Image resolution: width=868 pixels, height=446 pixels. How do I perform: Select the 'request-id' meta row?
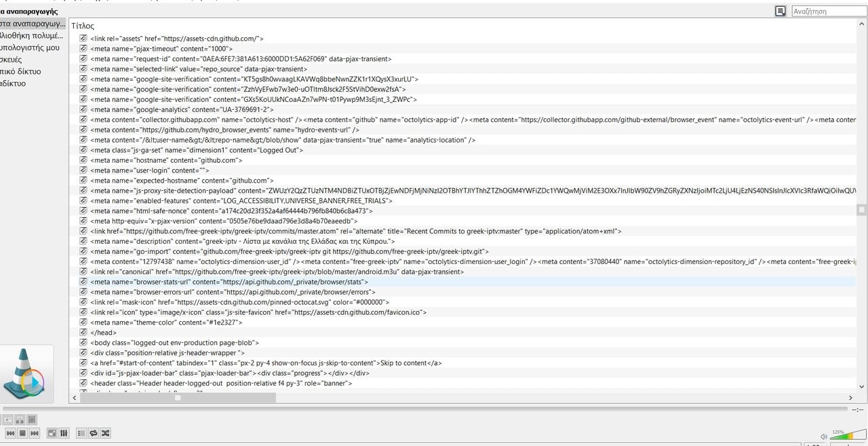pyautogui.click(x=463, y=59)
